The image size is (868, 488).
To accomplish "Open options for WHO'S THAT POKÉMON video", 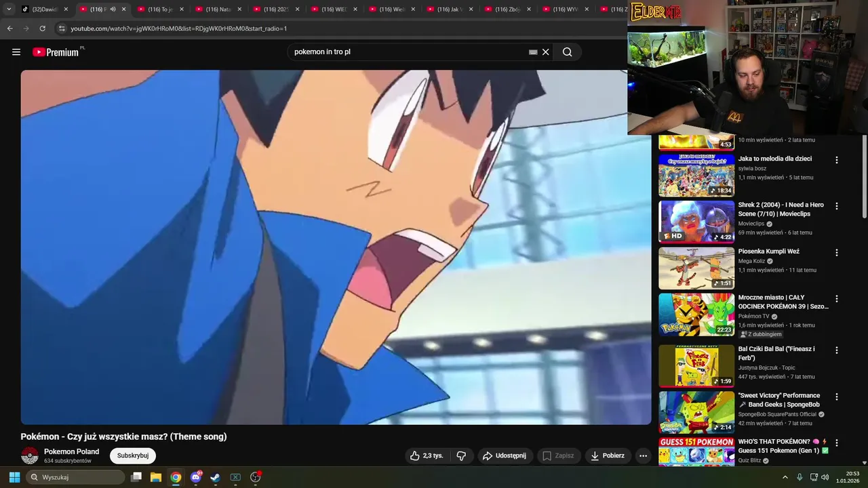I will coord(837,443).
